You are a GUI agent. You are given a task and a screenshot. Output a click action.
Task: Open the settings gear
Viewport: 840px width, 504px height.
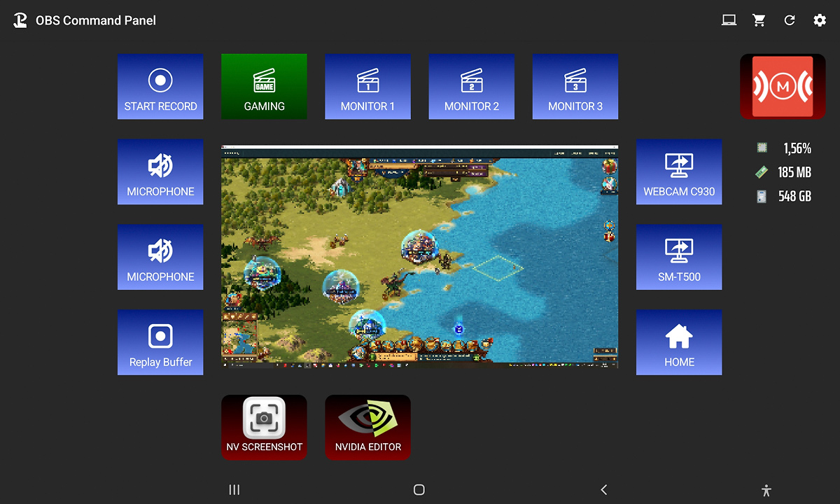coord(820,20)
